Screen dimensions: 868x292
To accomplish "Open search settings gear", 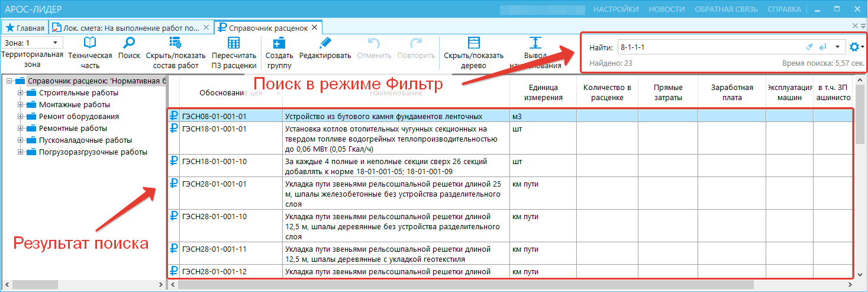I will tap(854, 47).
